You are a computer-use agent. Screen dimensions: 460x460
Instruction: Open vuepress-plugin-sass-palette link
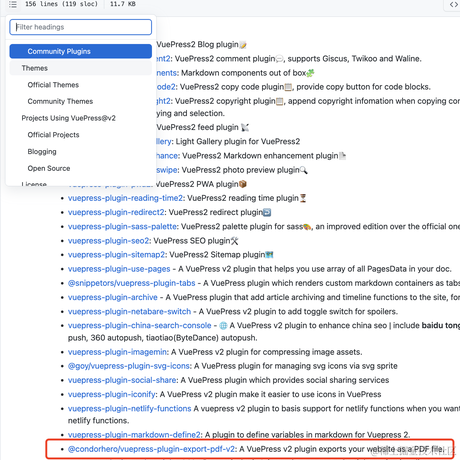(x=122, y=227)
